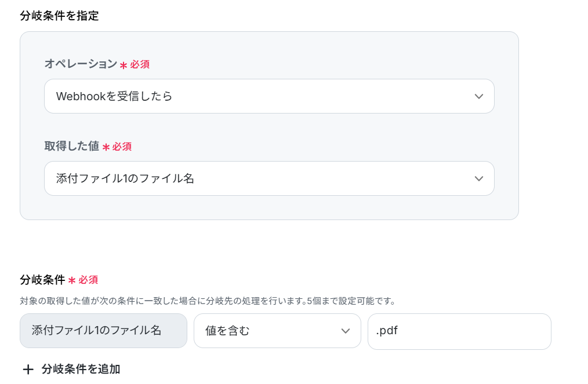Click the 分岐条件を指定 section heading

[x=59, y=16]
